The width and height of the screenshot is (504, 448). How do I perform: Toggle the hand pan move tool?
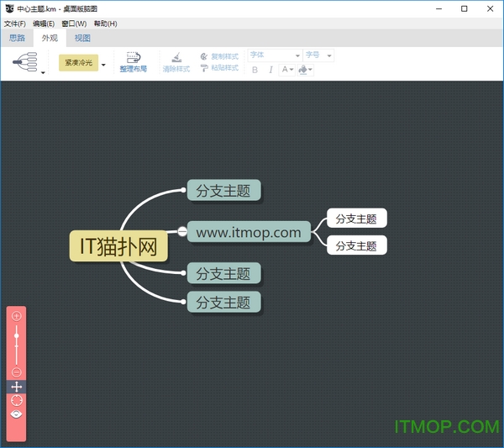17,387
